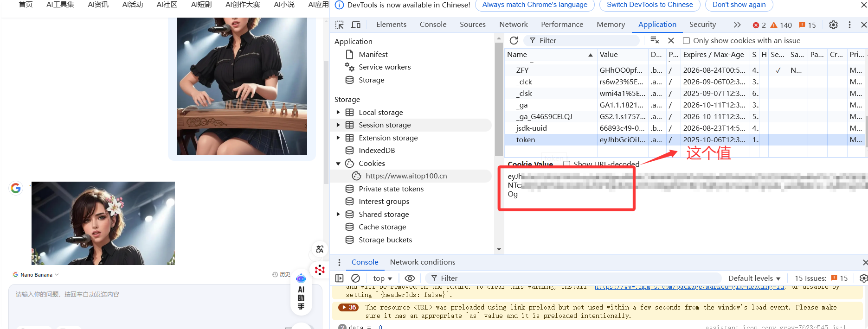Select the https://www.aitop100.cn cookie origin
868x329 pixels.
tap(406, 176)
